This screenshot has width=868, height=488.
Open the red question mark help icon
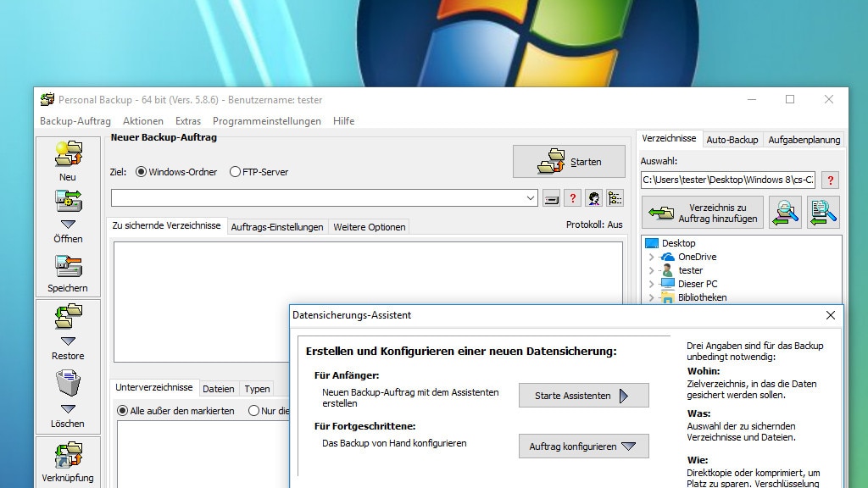click(573, 197)
